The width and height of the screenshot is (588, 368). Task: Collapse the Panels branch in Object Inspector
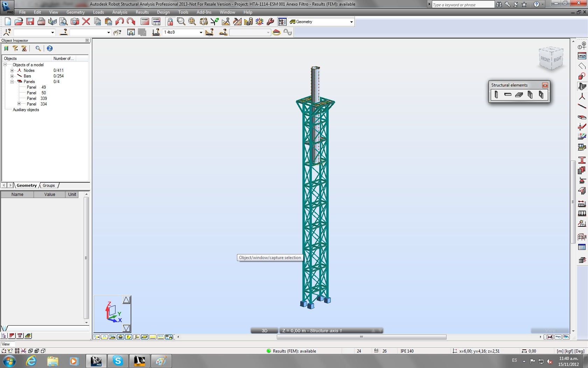pos(12,82)
